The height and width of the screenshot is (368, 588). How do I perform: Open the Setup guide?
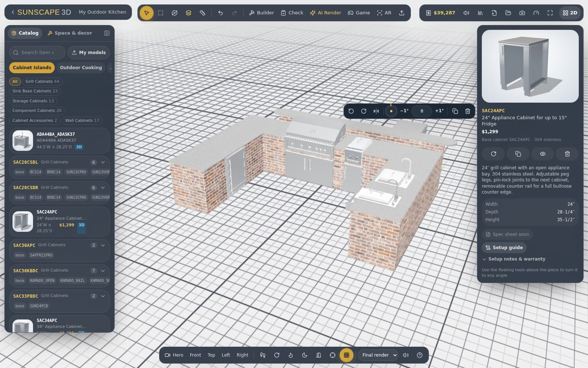504,248
